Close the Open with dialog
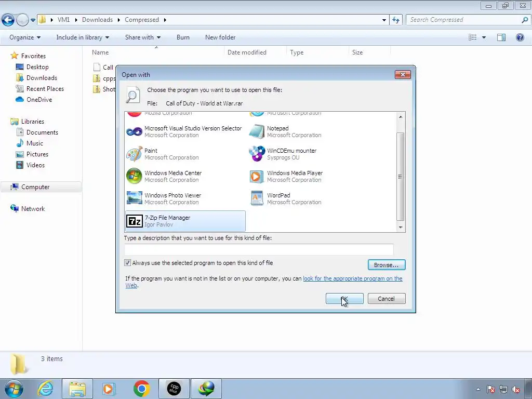532x399 pixels. click(403, 74)
